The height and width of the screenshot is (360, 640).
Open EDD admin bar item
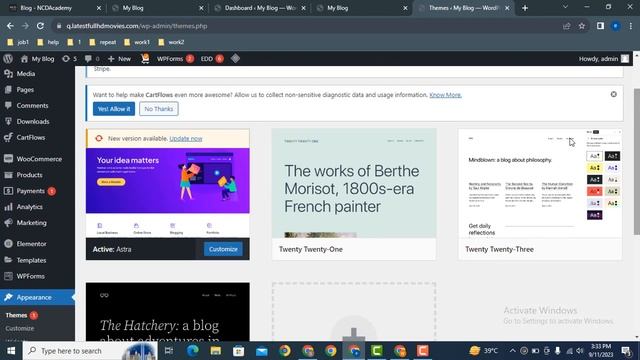[x=211, y=59]
